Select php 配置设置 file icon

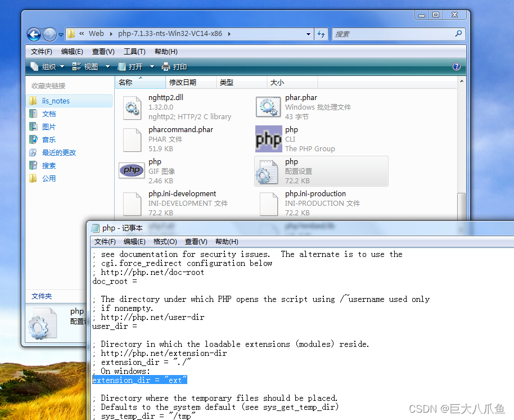pos(268,172)
